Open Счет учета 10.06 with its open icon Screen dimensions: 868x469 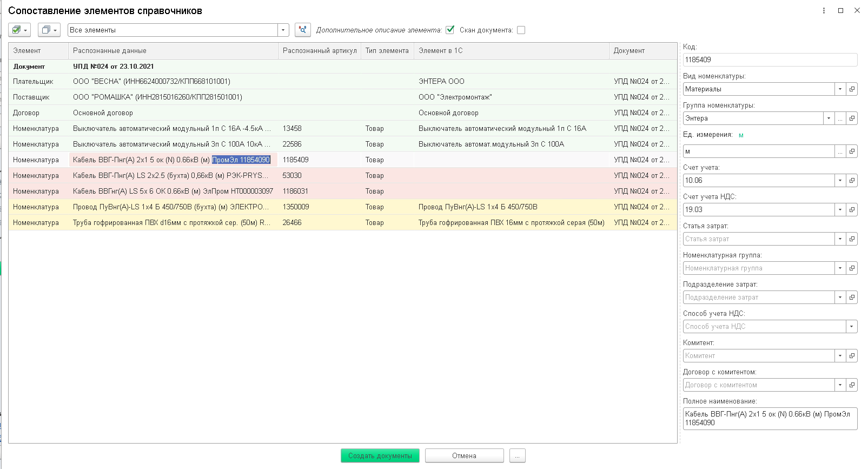(x=852, y=180)
